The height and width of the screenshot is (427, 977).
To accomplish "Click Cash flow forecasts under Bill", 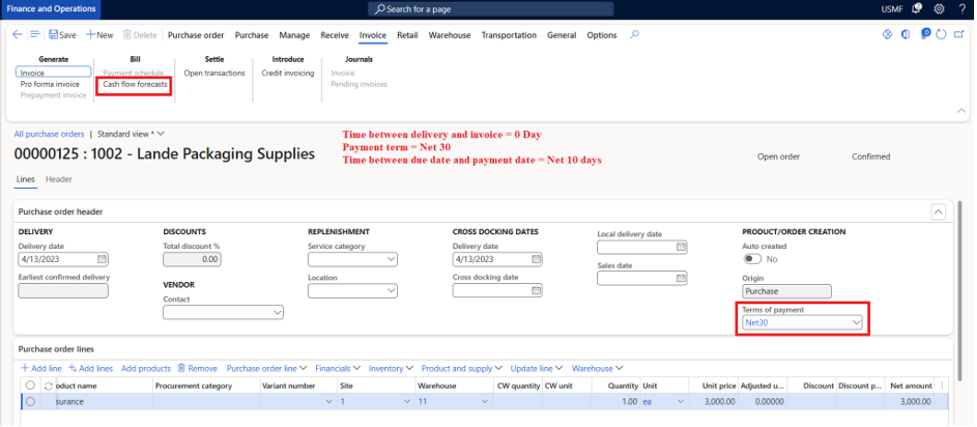I will point(135,84).
